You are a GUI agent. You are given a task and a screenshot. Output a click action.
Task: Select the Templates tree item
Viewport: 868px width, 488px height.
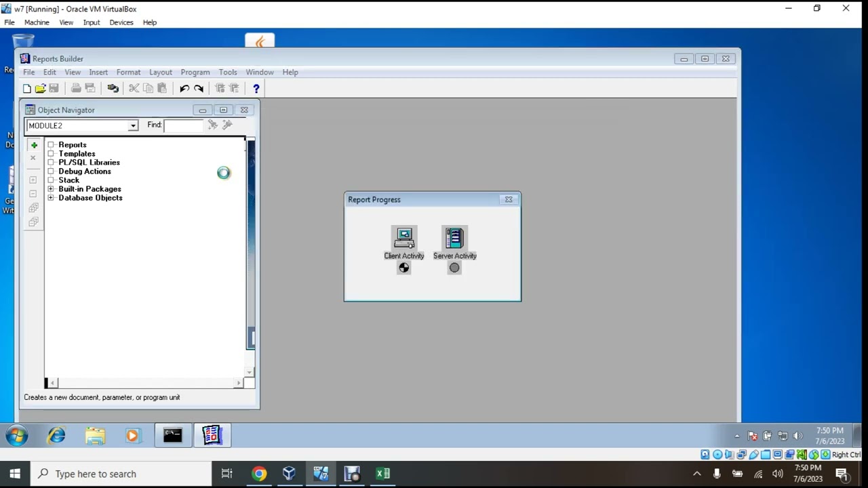77,154
